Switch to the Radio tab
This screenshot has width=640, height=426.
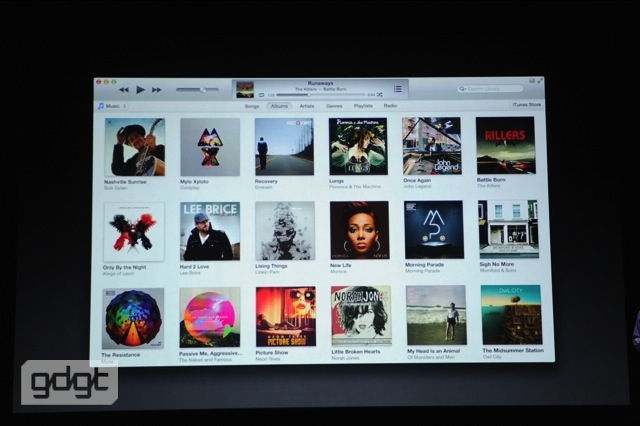390,106
